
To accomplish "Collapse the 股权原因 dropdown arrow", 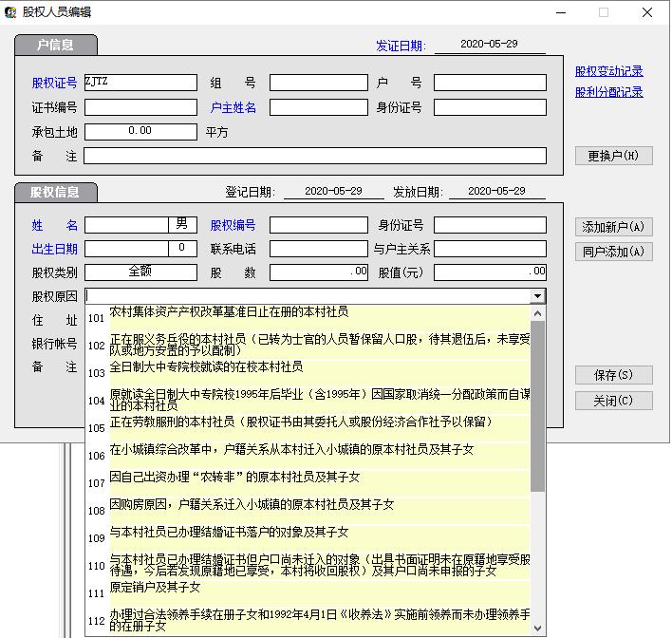I will pyautogui.click(x=538, y=296).
